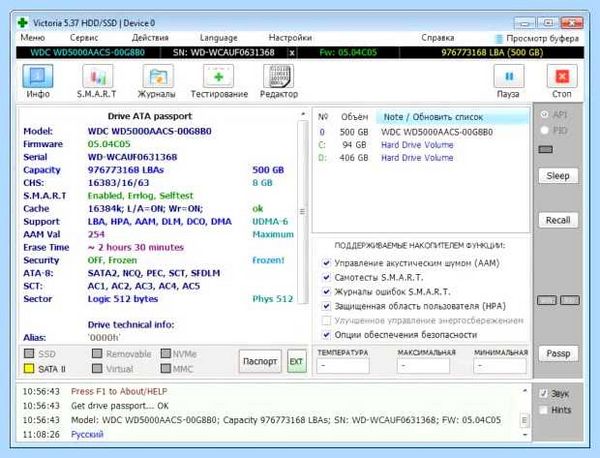Click the ТЕМПЕРАТУРА value field
This screenshot has height=458, width=600.
point(343,366)
